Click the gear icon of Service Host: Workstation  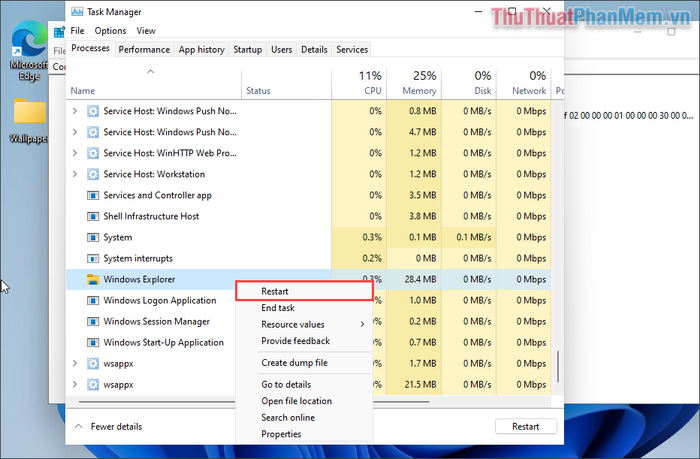(93, 174)
